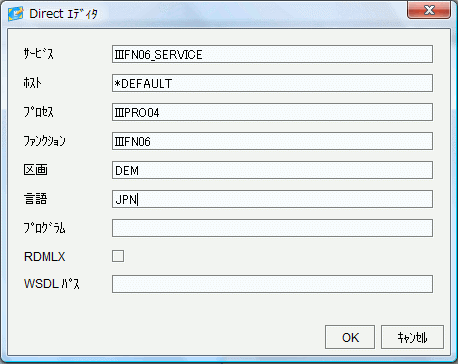Click the サービス label
Screen dimensions: 458x364
(x=38, y=54)
